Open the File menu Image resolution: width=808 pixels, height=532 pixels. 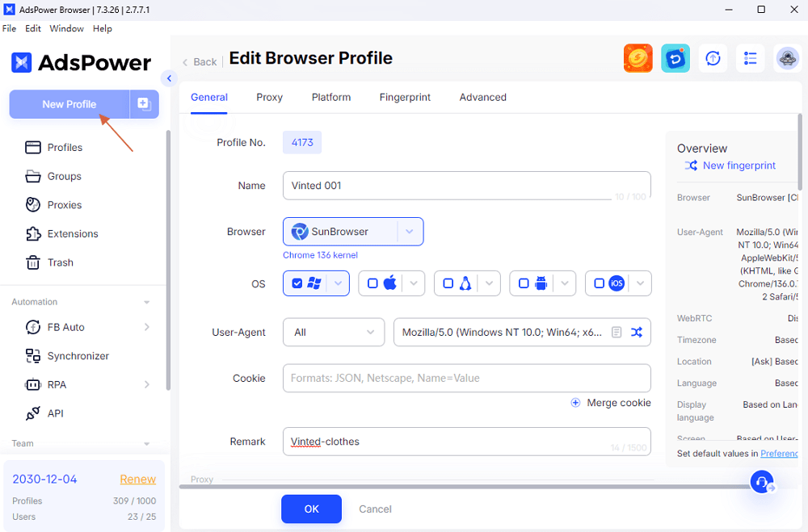[x=9, y=28]
